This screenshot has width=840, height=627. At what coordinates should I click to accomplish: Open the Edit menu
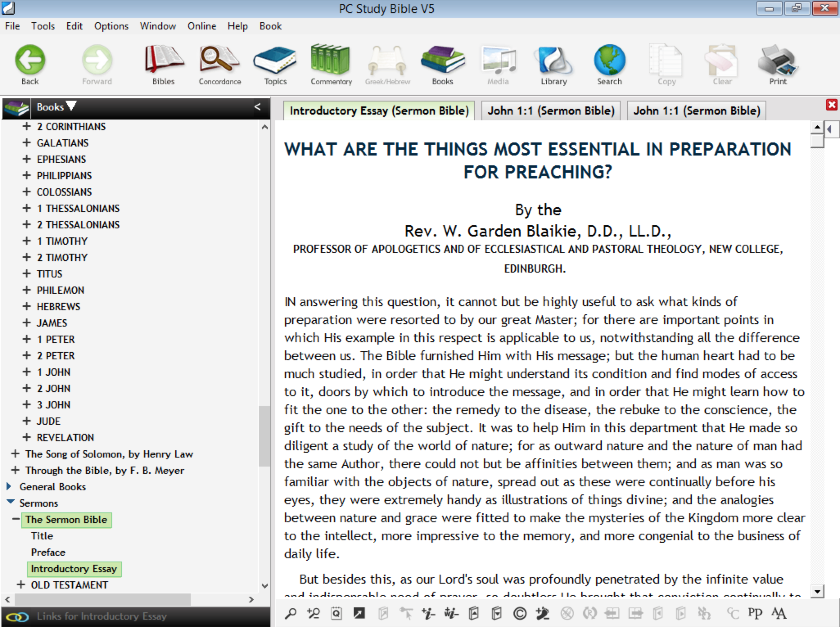75,26
